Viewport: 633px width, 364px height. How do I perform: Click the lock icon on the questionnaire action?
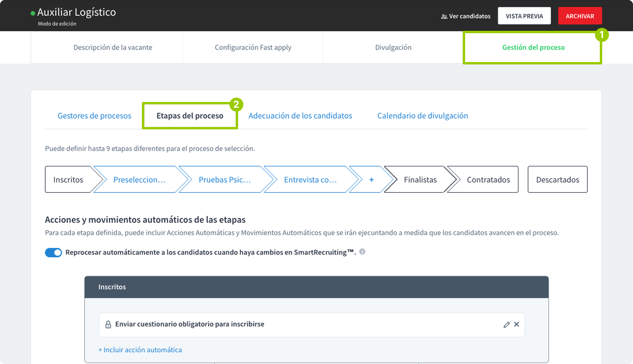click(x=108, y=324)
